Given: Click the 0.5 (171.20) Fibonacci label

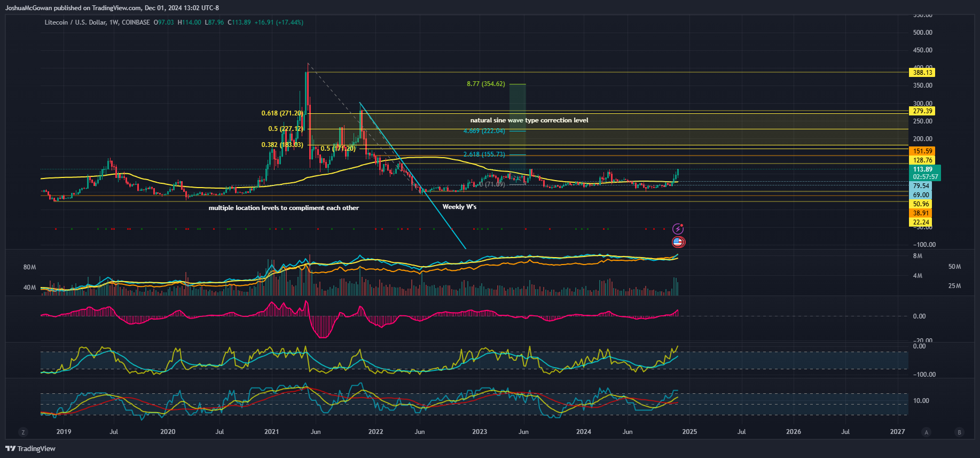Looking at the screenshot, I should [338, 149].
